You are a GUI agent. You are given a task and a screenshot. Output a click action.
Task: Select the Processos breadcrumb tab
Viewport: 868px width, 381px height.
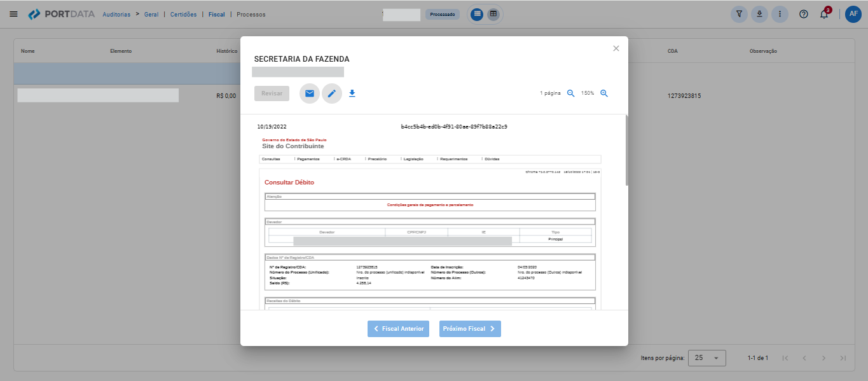click(x=251, y=14)
